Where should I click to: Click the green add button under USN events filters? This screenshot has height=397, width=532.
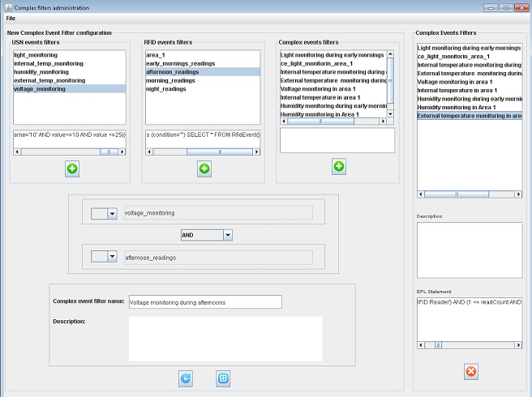tap(73, 169)
